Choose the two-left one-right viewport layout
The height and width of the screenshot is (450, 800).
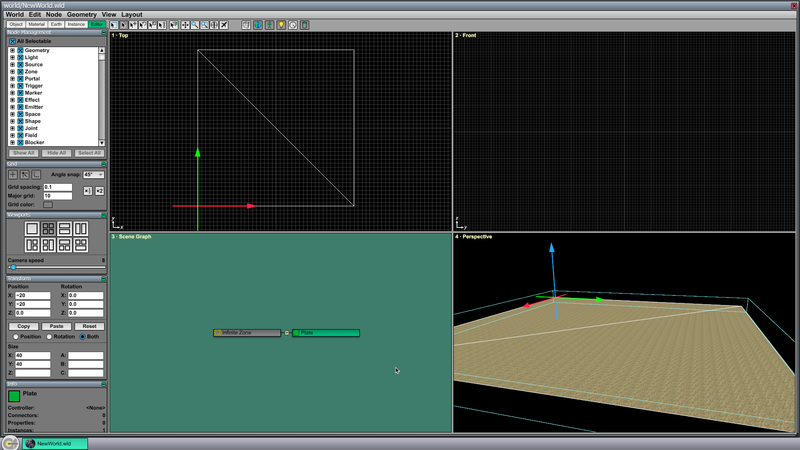pyautogui.click(x=48, y=245)
